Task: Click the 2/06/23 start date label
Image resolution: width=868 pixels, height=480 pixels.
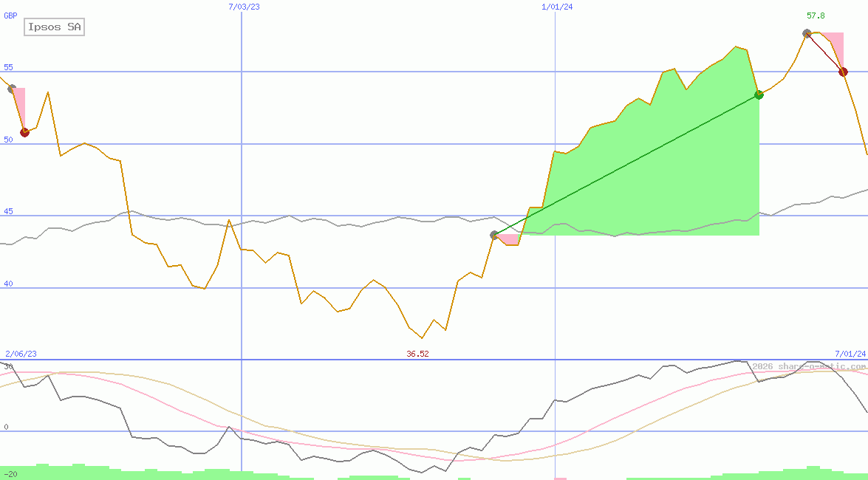Action: click(21, 354)
